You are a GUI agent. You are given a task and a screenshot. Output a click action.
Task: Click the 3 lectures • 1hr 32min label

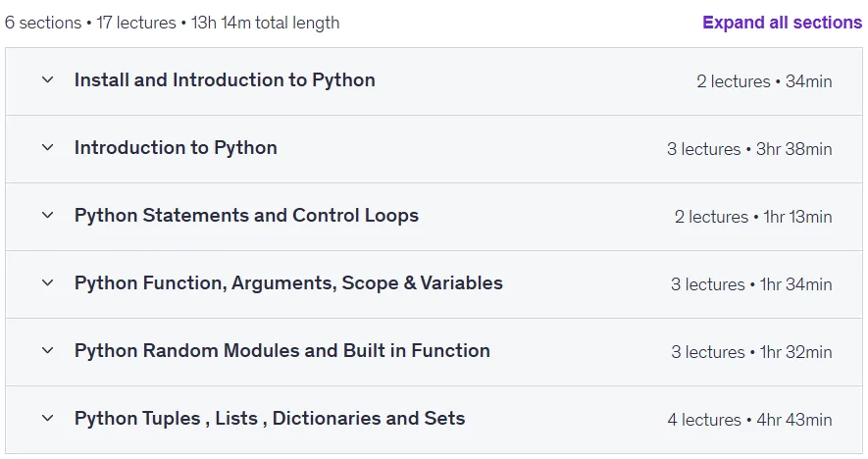click(751, 351)
